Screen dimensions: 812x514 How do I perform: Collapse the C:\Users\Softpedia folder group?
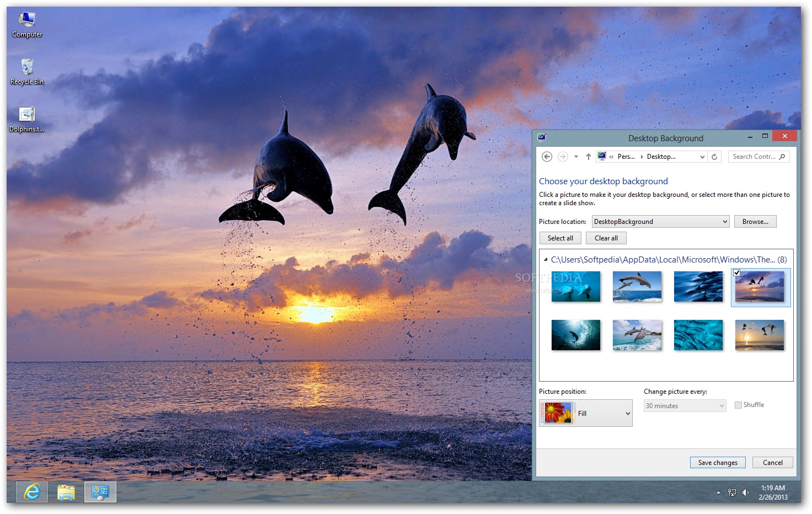546,259
